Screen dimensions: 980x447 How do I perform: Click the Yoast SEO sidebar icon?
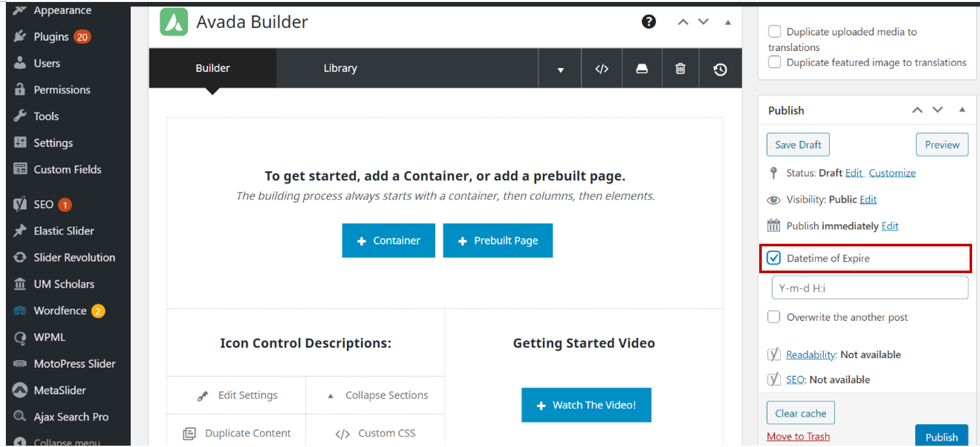20,205
